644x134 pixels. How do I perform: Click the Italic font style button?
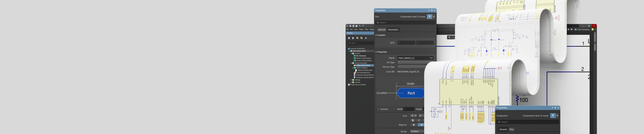point(419,120)
